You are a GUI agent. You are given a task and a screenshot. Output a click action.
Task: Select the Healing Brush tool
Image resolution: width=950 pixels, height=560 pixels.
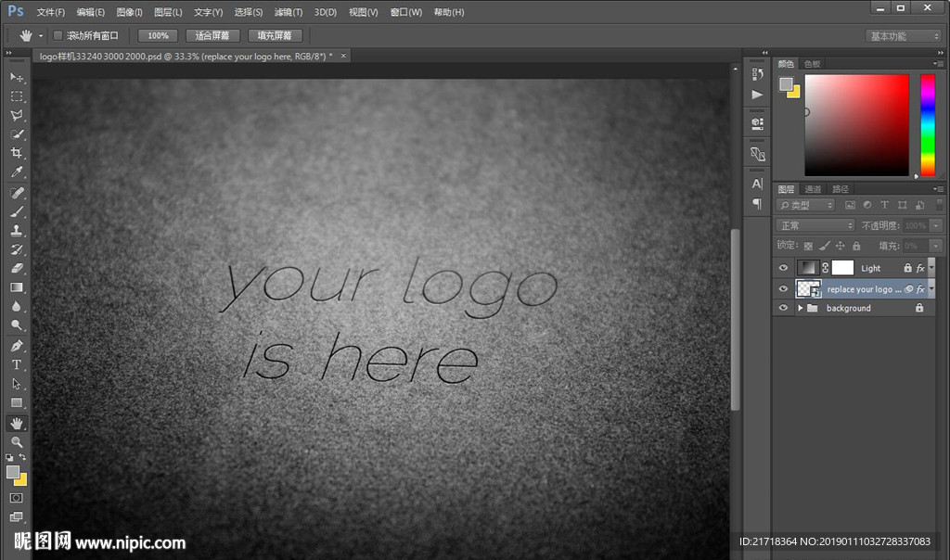point(17,193)
